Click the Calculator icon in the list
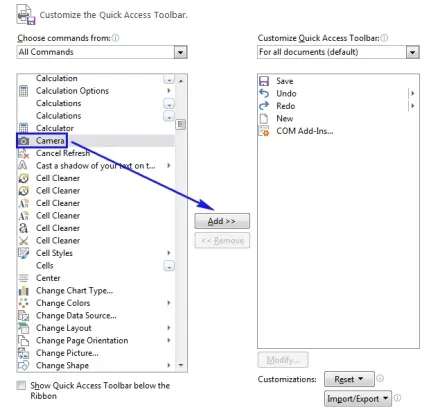Image resolution: width=424 pixels, height=412 pixels. pos(24,128)
